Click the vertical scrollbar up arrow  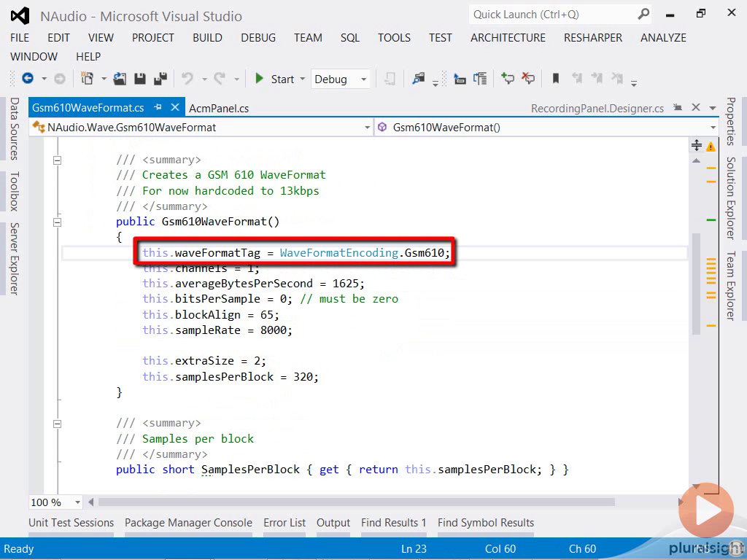pos(696,161)
